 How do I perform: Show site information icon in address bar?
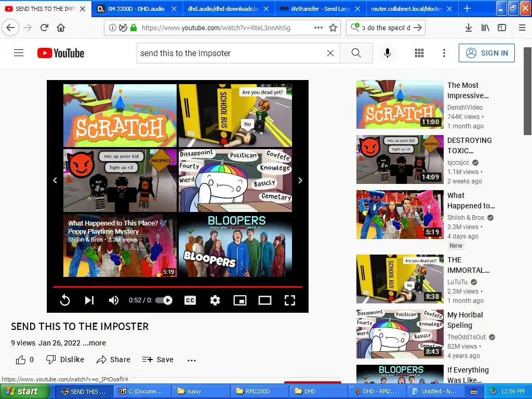pos(113,28)
